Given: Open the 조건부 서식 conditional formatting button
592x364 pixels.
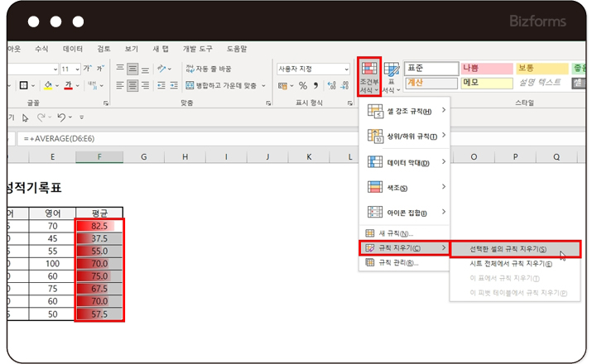Looking at the screenshot, I should 369,77.
